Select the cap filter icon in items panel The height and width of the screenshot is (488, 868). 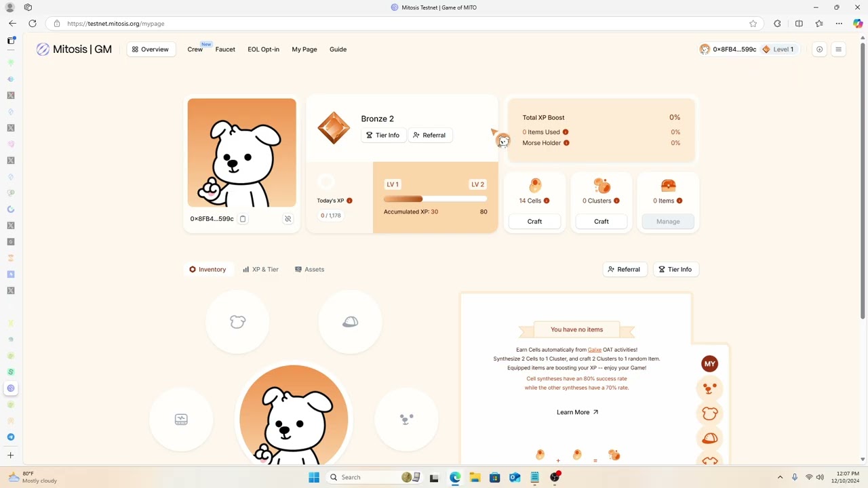[x=709, y=439]
